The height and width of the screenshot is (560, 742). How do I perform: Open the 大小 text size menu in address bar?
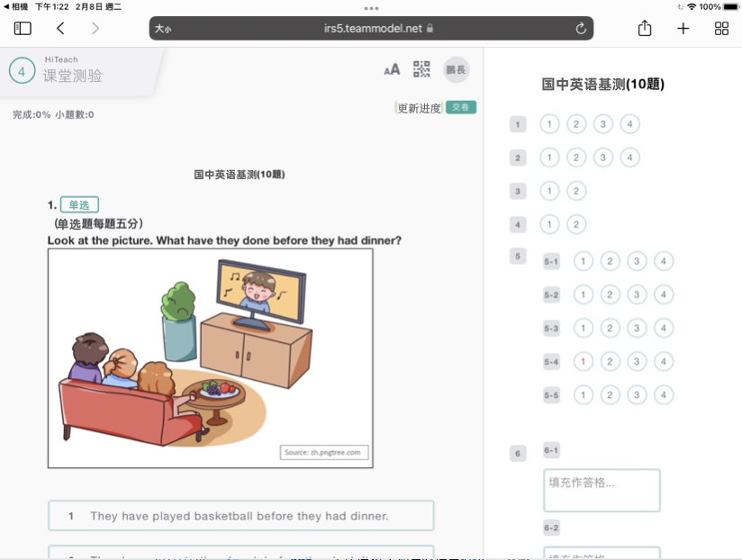coord(163,29)
